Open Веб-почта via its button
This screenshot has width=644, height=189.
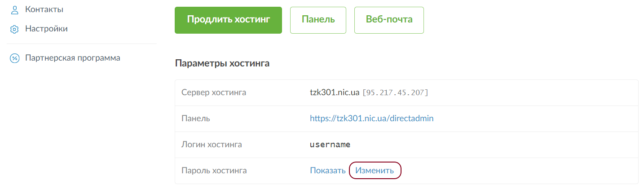coord(389,20)
